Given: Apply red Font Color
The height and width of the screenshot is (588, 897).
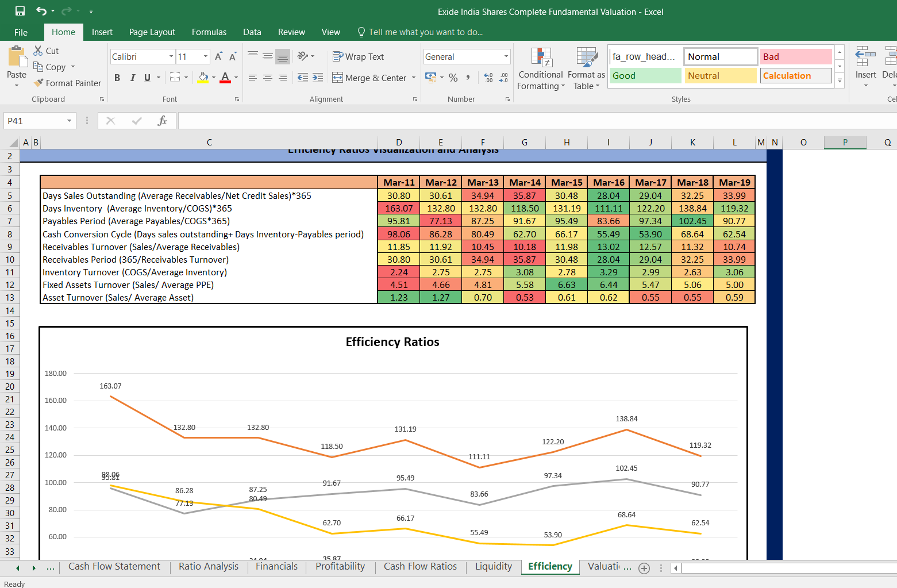Looking at the screenshot, I should point(225,78).
